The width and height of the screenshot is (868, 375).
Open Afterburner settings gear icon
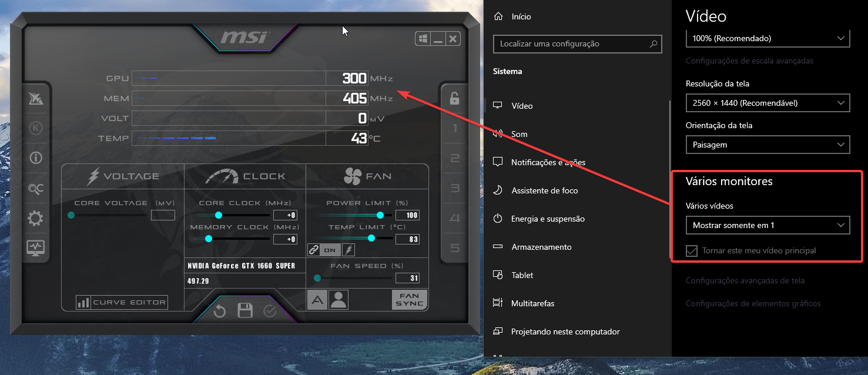coord(36,219)
